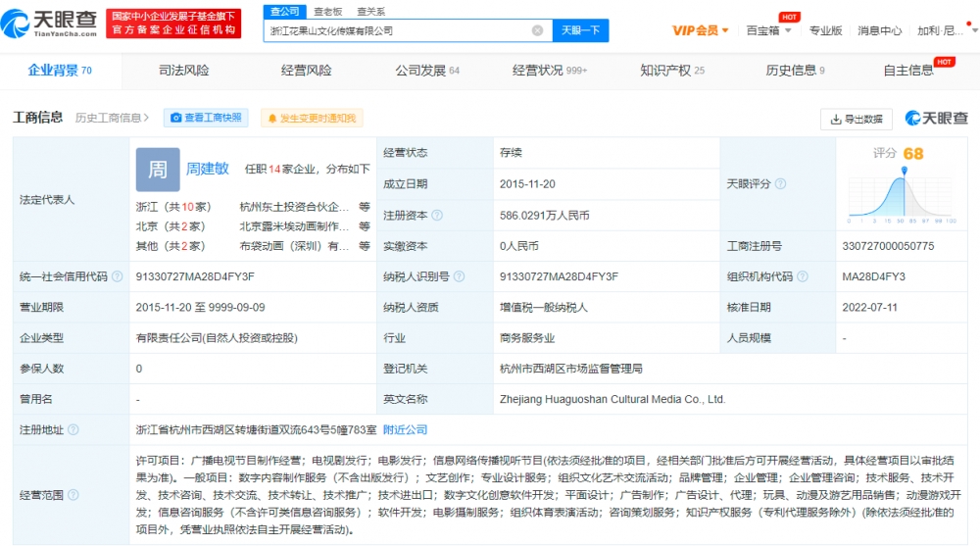Open the 知识产权 tab

coord(672,71)
